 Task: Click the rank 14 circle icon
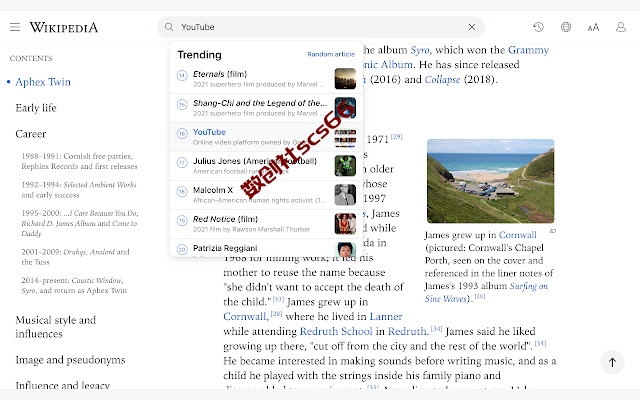click(182, 76)
